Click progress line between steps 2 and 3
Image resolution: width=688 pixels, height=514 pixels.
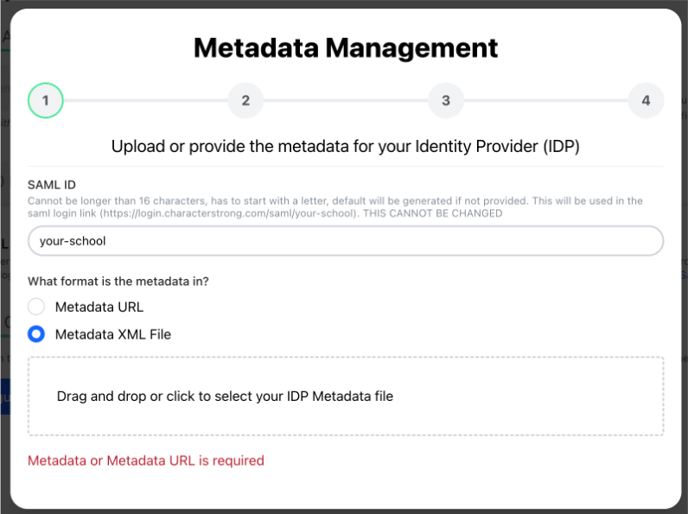[x=345, y=100]
